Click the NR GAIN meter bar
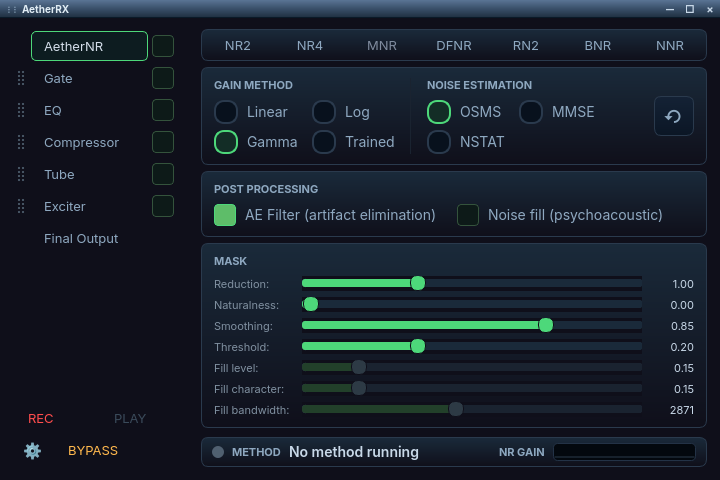Image resolution: width=720 pixels, height=480 pixels. (x=624, y=452)
